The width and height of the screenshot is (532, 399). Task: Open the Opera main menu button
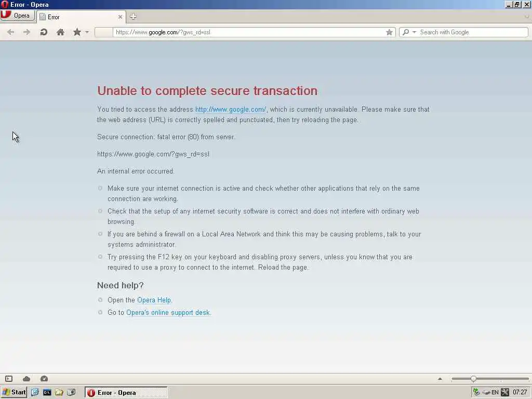click(x=18, y=16)
